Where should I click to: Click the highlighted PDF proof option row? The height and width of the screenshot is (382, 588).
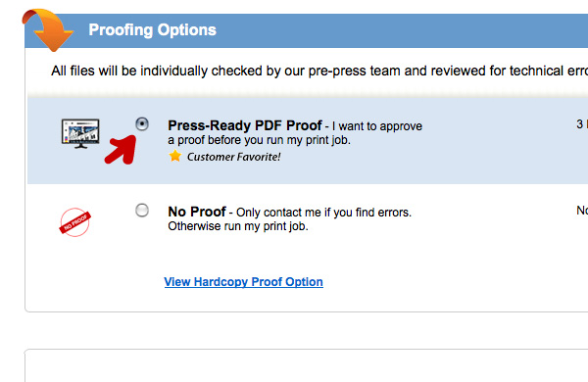308,141
